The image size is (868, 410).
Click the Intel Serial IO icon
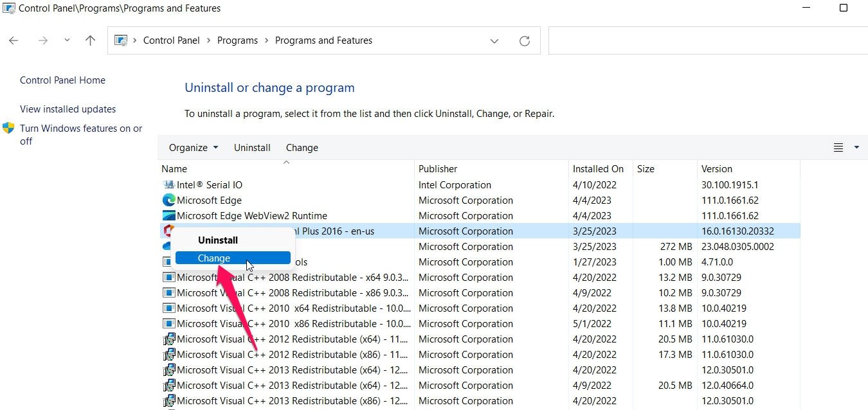168,185
